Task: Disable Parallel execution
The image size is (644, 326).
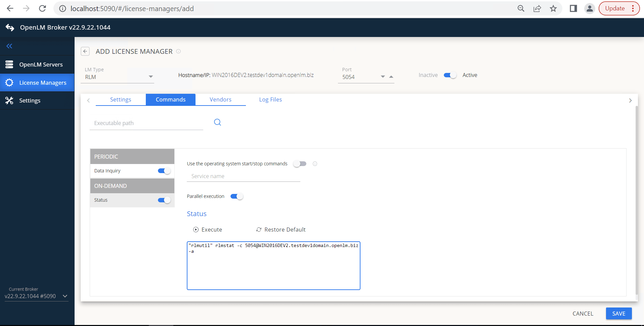Action: [x=237, y=196]
